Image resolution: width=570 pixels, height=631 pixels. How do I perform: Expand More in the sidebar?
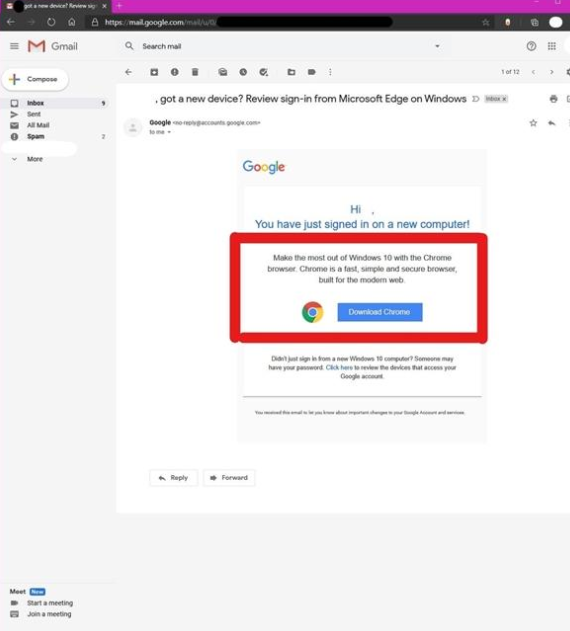click(x=35, y=159)
